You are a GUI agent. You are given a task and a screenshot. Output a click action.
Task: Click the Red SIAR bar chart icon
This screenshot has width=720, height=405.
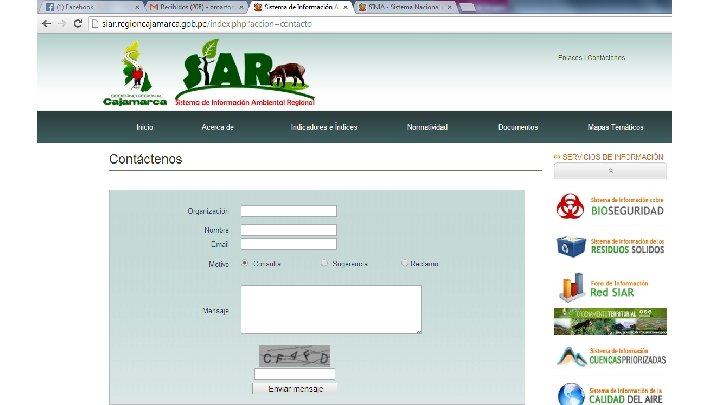tap(572, 287)
